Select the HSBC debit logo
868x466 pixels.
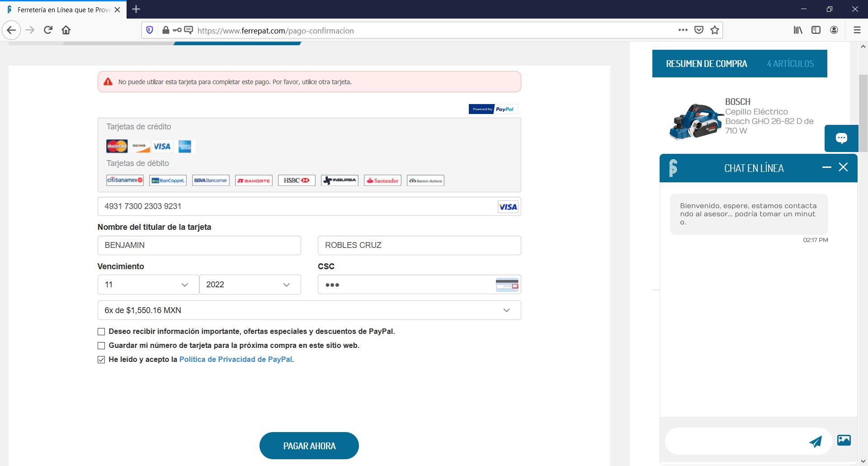click(x=297, y=181)
